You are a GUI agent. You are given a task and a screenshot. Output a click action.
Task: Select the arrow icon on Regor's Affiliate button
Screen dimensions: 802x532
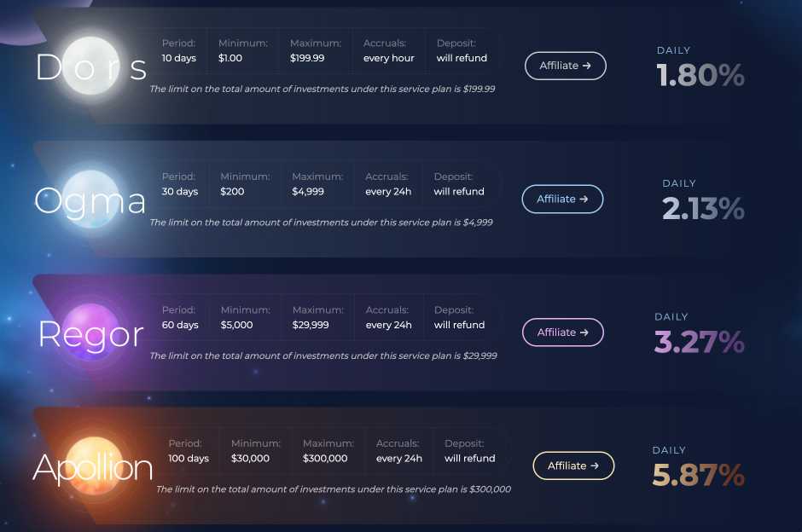[584, 332]
